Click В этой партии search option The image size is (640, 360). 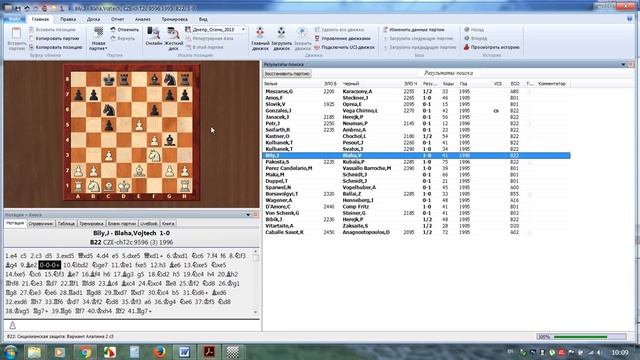click(204, 47)
